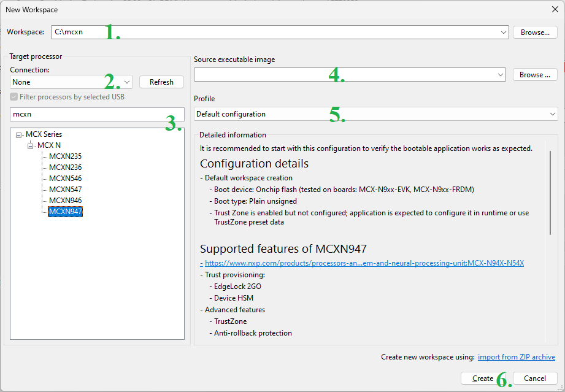Open the NXP MCX-N94X product link

click(364, 263)
